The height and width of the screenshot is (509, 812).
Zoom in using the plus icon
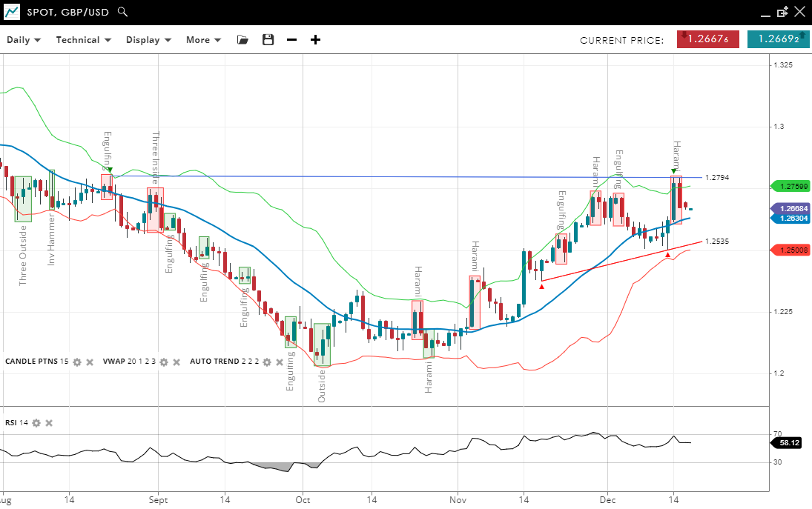315,40
